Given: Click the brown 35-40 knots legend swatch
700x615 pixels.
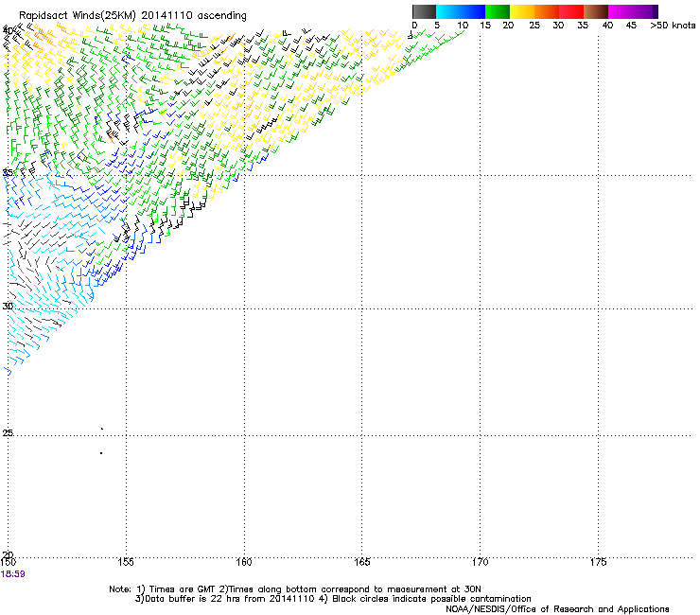Looking at the screenshot, I should (596, 11).
